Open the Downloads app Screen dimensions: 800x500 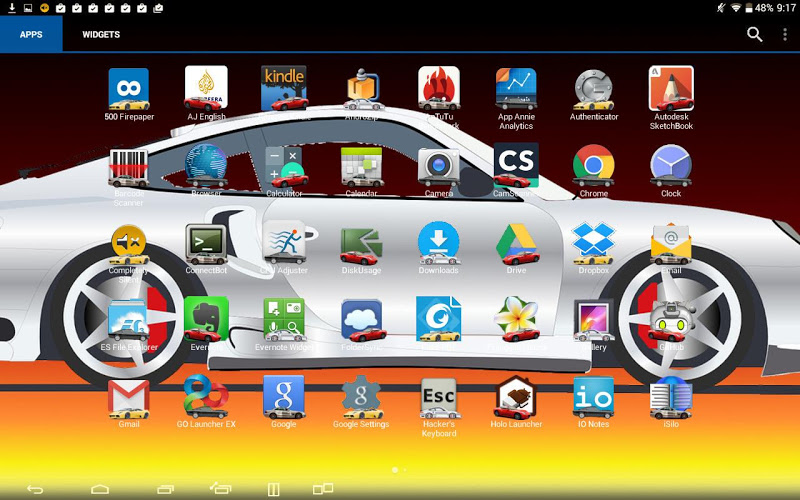[x=439, y=243]
